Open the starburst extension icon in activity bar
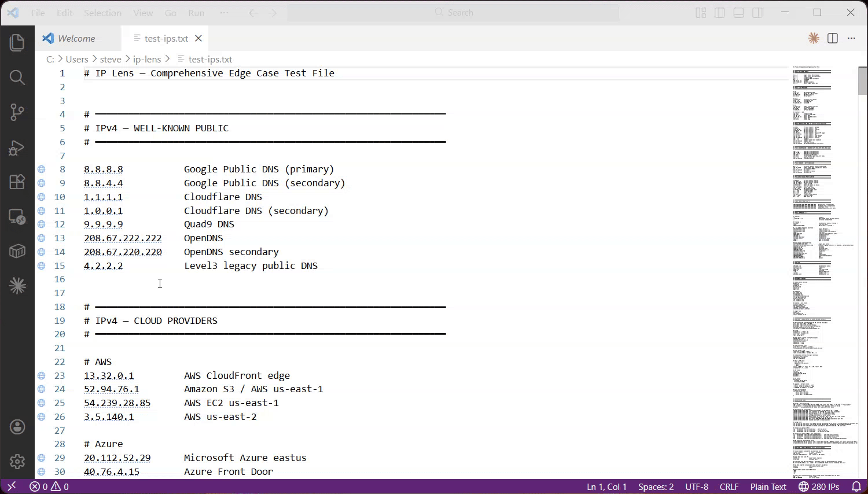868x494 pixels. 17,286
